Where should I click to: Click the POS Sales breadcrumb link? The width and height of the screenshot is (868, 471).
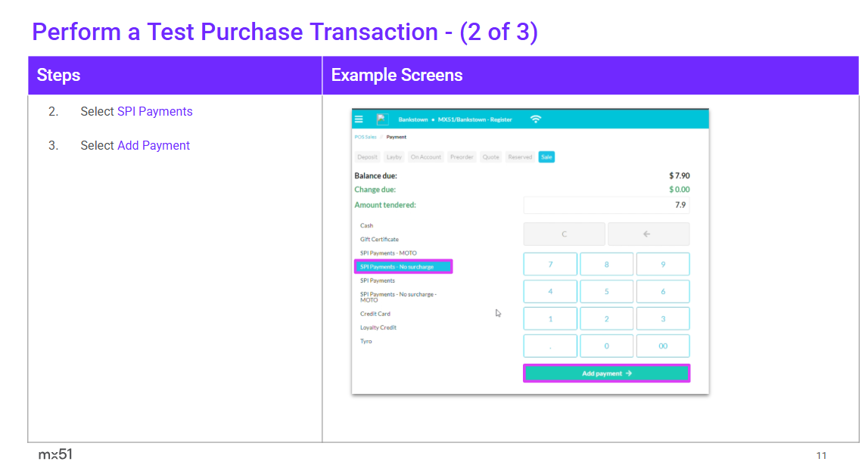pyautogui.click(x=366, y=138)
